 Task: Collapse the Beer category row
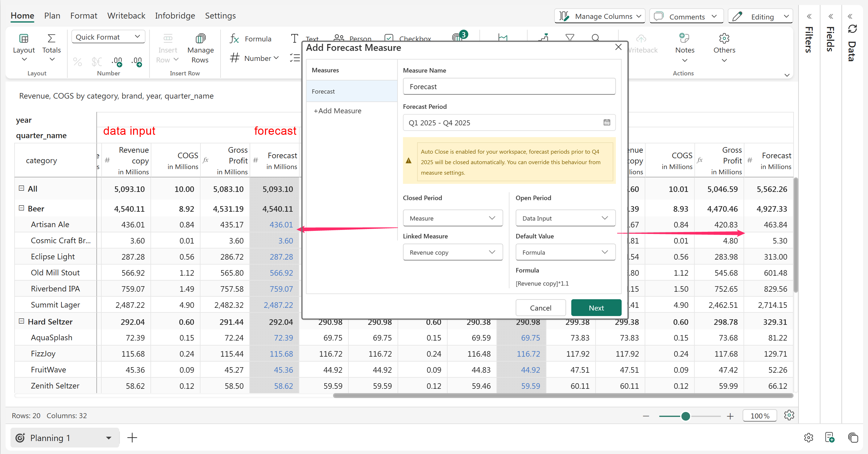[x=21, y=208]
